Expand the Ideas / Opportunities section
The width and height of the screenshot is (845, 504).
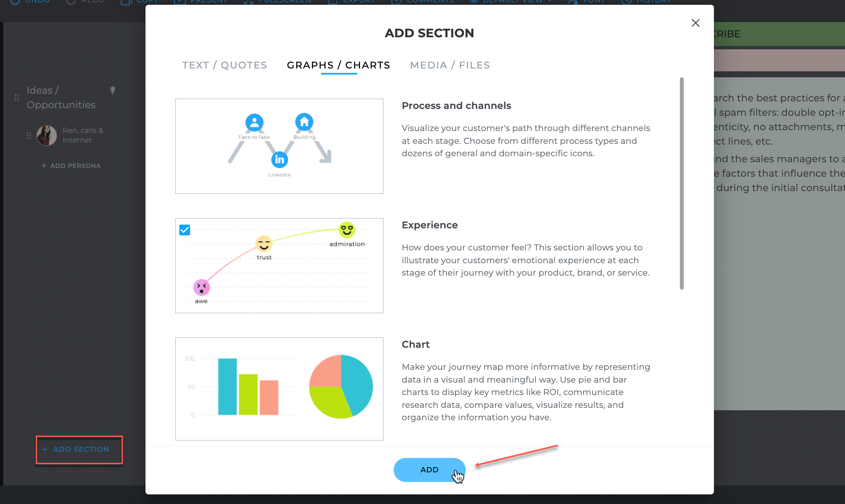point(60,97)
